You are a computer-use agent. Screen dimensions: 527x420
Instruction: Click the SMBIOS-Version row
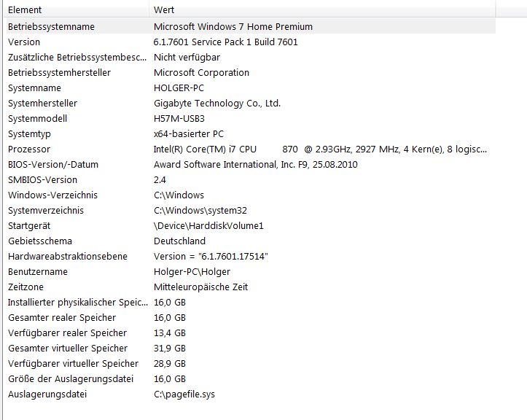pos(42,180)
